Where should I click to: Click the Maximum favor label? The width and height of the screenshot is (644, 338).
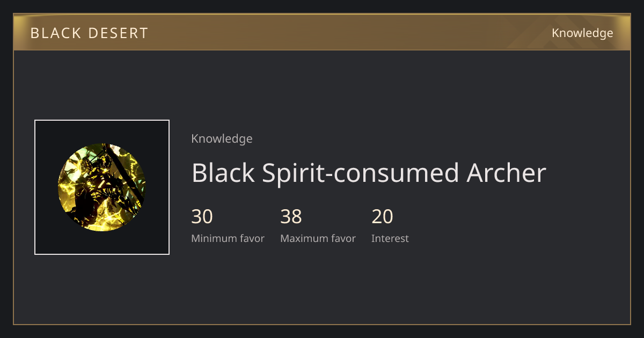(x=318, y=238)
